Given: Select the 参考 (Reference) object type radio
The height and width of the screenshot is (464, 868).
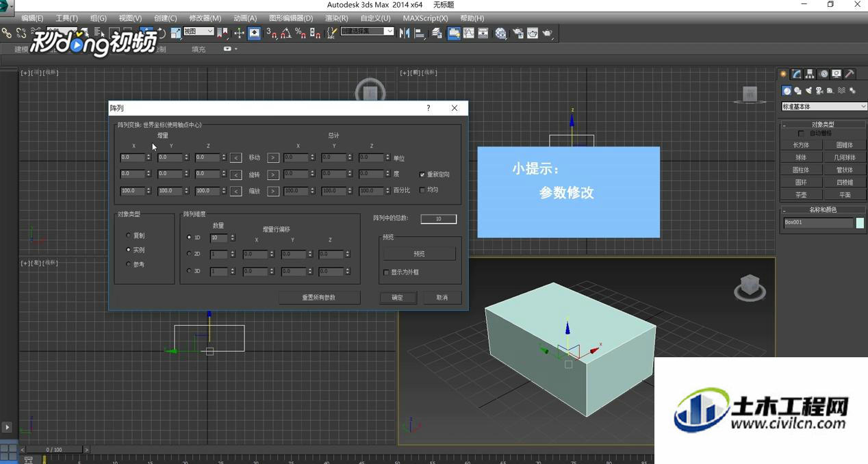Looking at the screenshot, I should [x=128, y=264].
